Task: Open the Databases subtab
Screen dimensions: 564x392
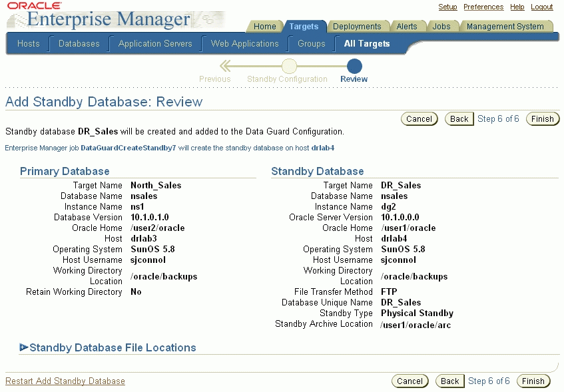Action: click(79, 44)
